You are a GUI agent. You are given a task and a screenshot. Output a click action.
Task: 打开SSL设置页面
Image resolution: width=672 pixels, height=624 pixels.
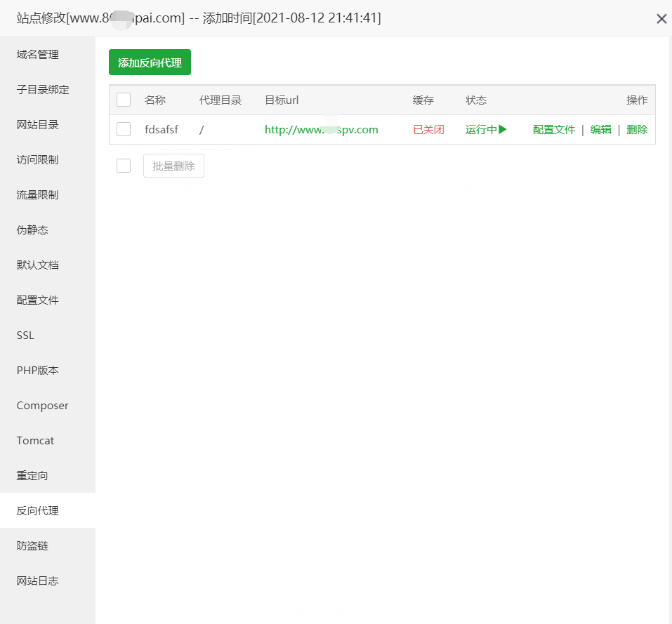[25, 335]
